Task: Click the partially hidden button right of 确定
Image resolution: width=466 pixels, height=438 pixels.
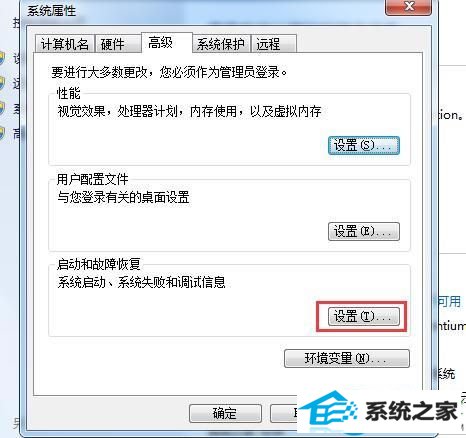Action: pyautogui.click(x=284, y=413)
